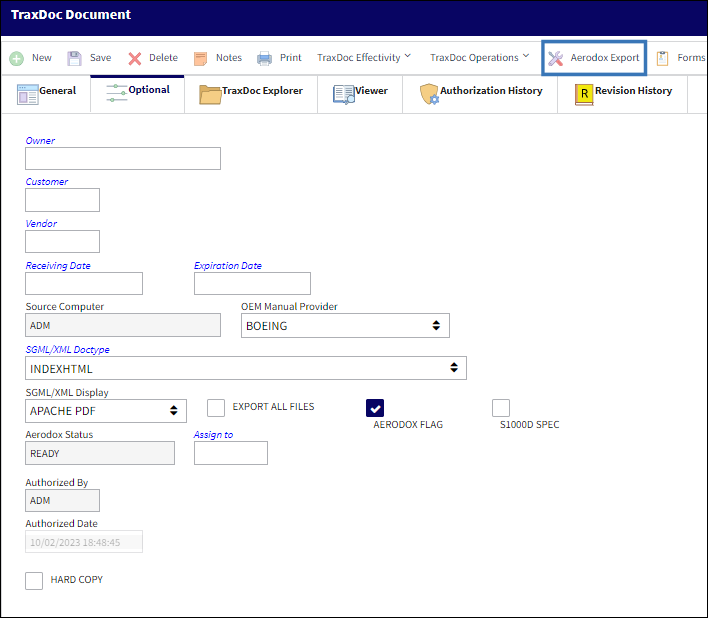The image size is (708, 618).
Task: Focus the Expiration Date input field
Action: tap(252, 283)
